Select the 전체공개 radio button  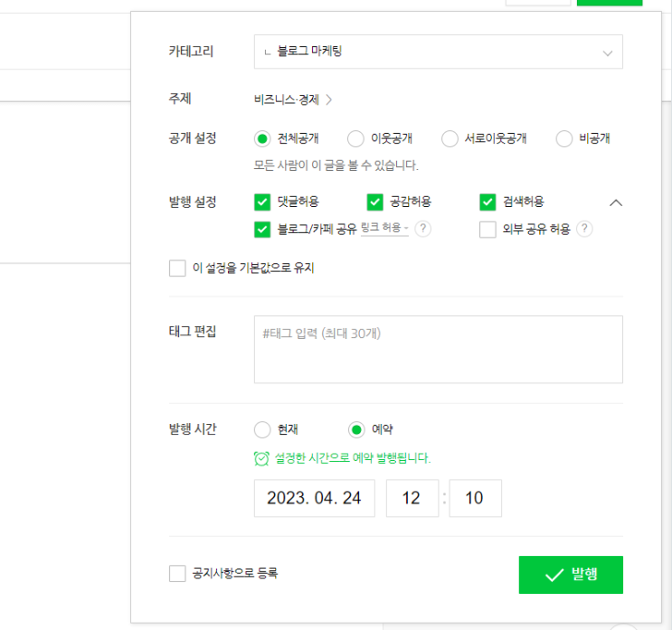click(x=263, y=139)
